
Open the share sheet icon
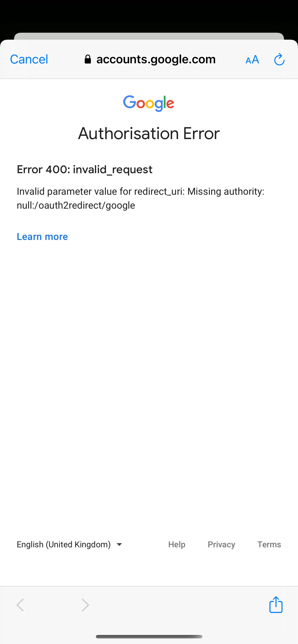(x=276, y=605)
